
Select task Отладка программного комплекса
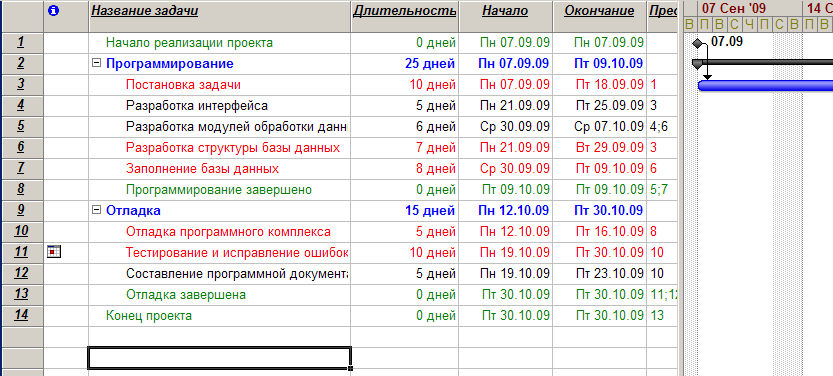tap(228, 232)
